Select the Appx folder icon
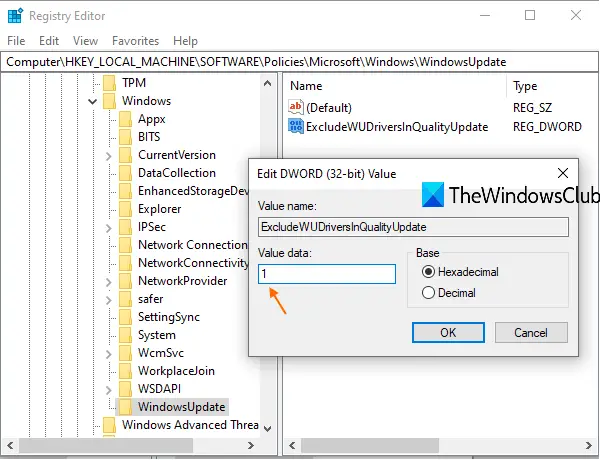 tap(126, 119)
